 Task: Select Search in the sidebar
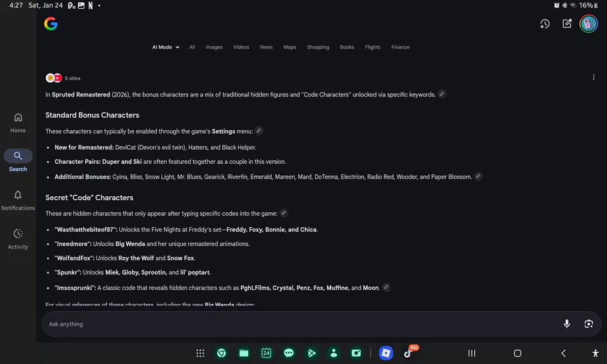(x=18, y=160)
